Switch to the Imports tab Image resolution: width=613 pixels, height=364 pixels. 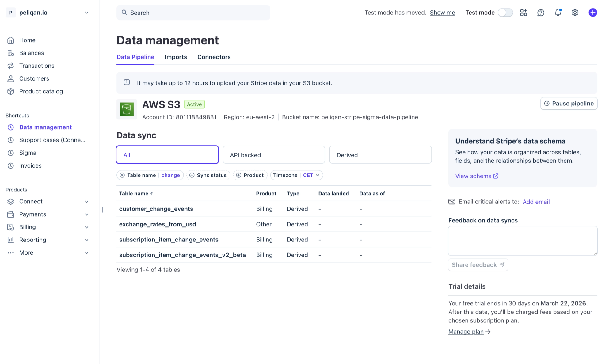[x=176, y=57]
